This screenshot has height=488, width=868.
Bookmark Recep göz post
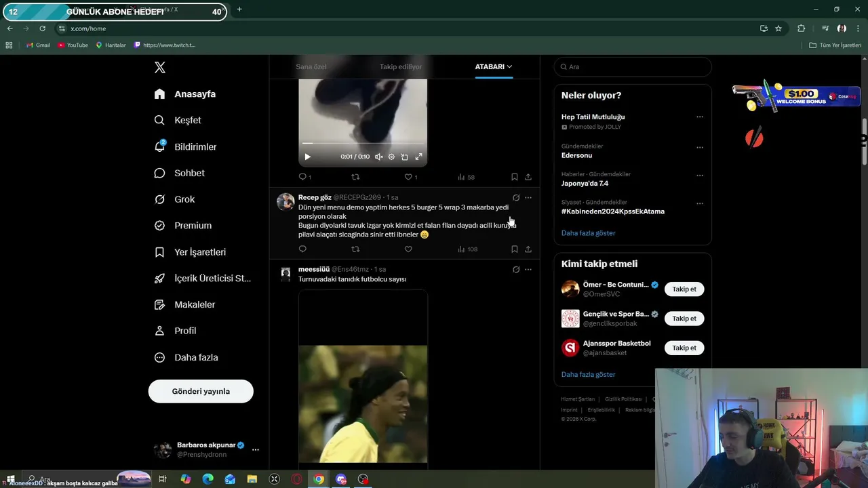pyautogui.click(x=515, y=249)
